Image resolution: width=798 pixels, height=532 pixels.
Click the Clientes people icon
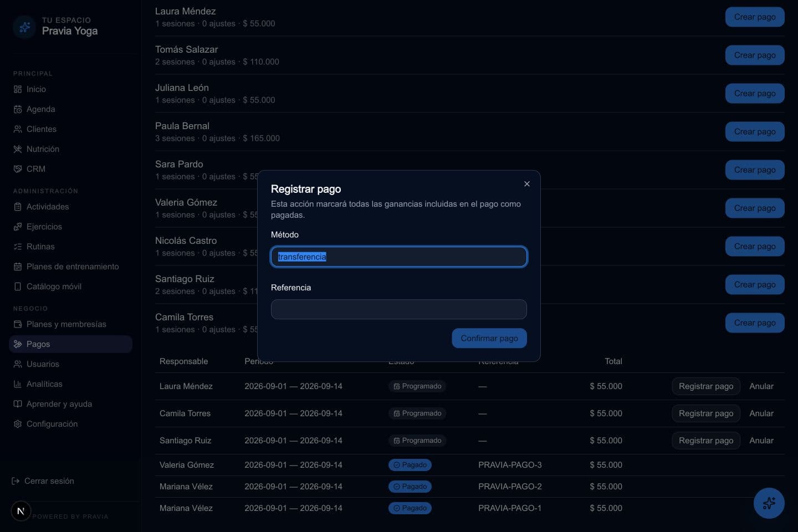(x=18, y=129)
